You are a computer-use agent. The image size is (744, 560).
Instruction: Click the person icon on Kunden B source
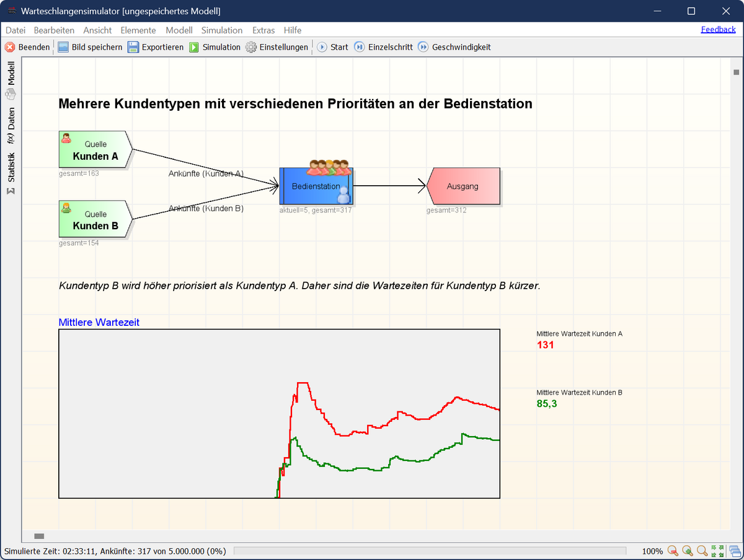(x=66, y=208)
